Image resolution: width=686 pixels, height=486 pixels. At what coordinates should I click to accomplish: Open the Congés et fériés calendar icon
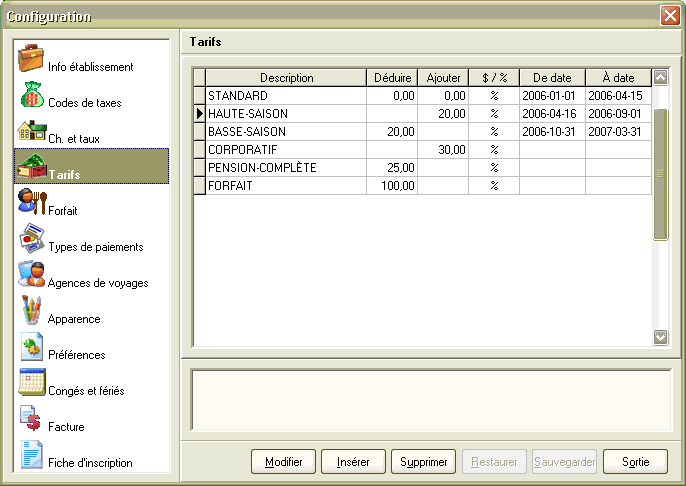[x=31, y=384]
